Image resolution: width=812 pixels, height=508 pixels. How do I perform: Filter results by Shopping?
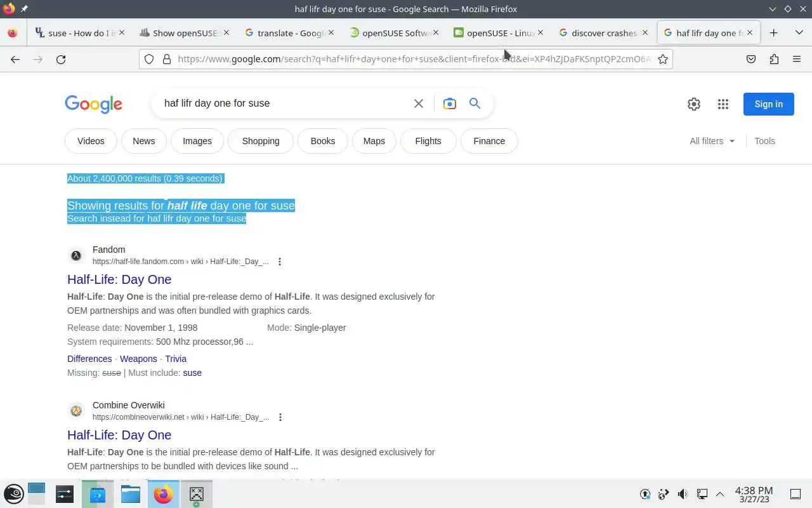coord(261,141)
